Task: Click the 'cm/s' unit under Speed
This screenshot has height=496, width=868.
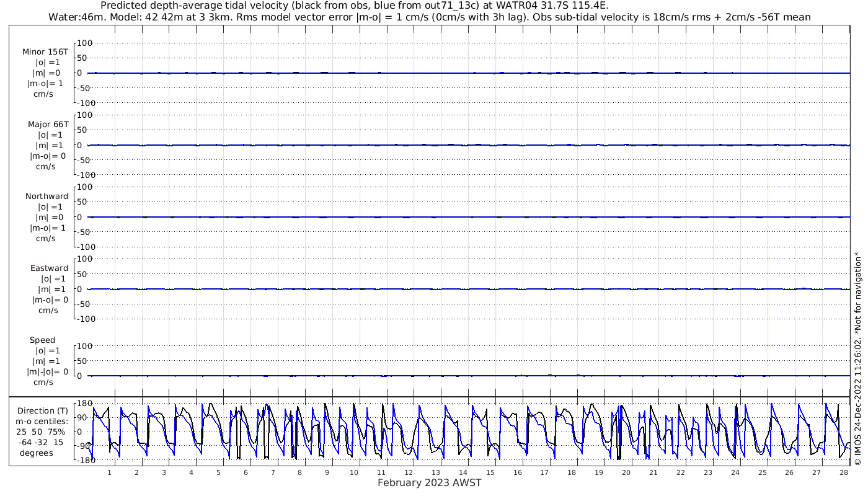Action: point(43,383)
